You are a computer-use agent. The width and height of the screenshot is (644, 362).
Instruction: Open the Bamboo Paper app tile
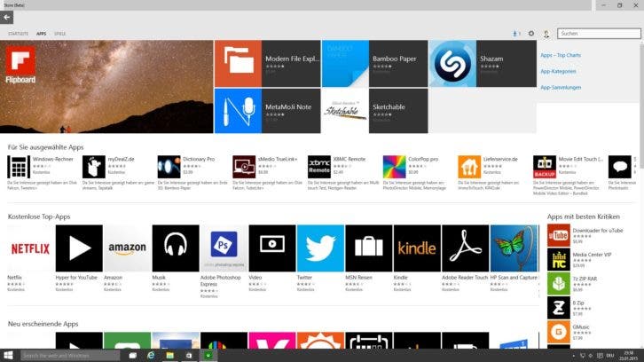pos(374,64)
